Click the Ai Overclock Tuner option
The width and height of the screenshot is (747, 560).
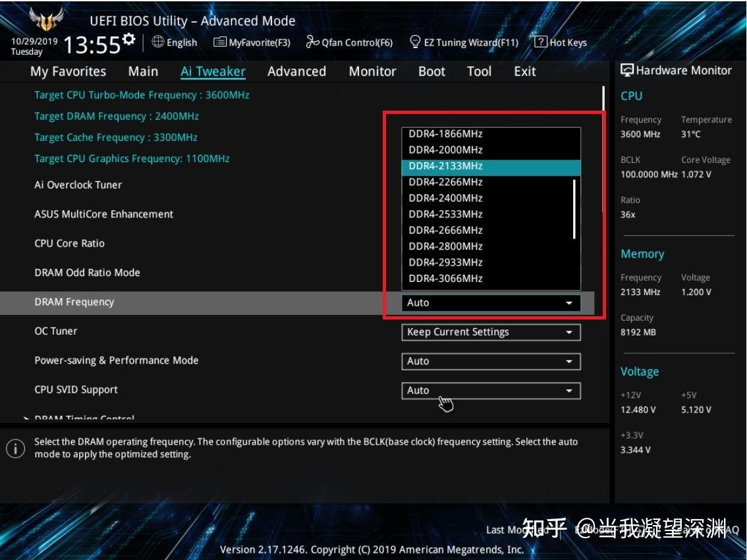pyautogui.click(x=78, y=185)
